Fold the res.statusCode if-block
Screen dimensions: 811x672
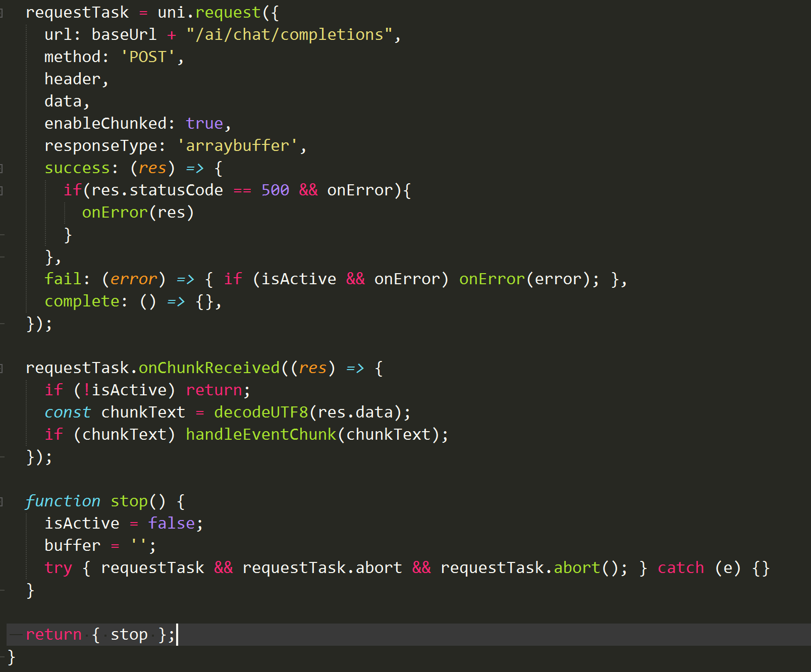pos(2,191)
